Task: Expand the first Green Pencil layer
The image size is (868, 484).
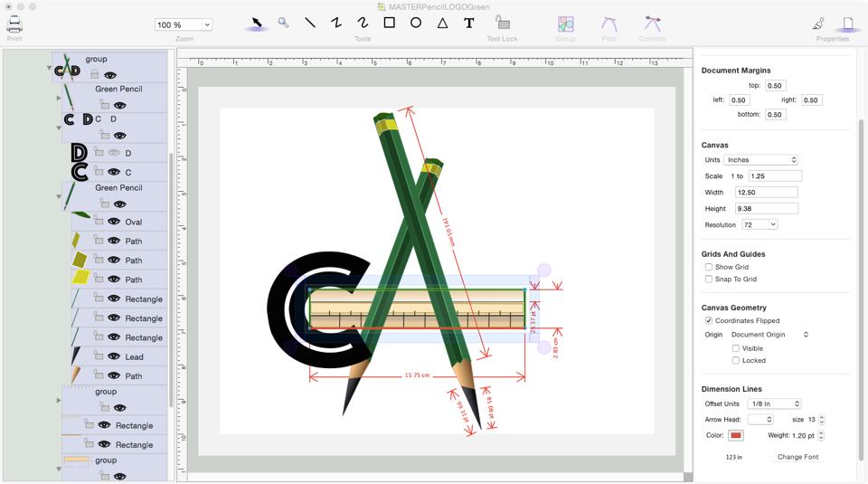Action: (59, 98)
